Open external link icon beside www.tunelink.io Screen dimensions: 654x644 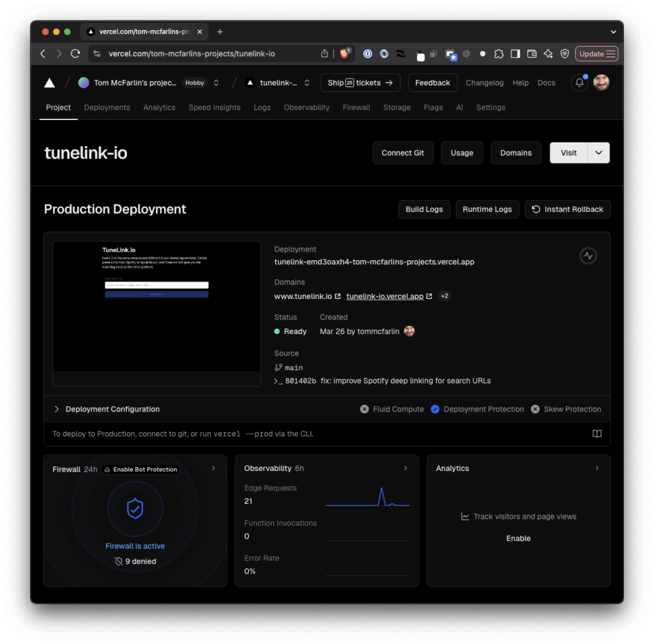338,296
